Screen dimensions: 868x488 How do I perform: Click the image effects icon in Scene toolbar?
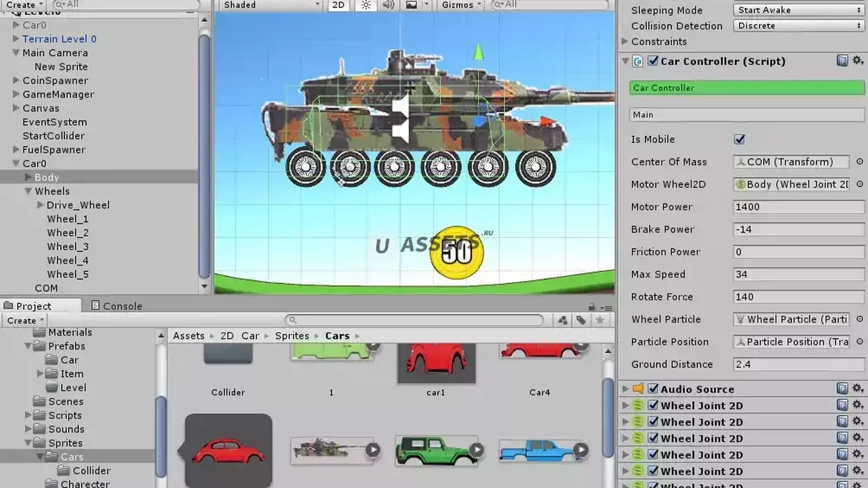412,5
